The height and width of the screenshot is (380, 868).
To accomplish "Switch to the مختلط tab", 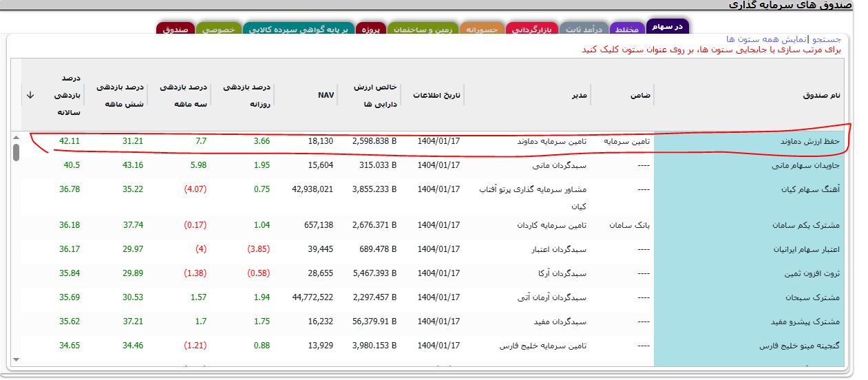I will tap(628, 30).
